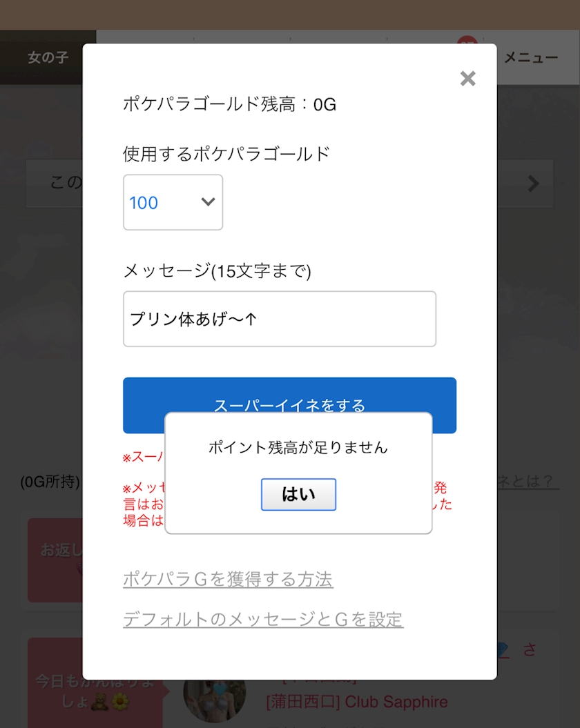Close the super like modal dialog

point(467,79)
